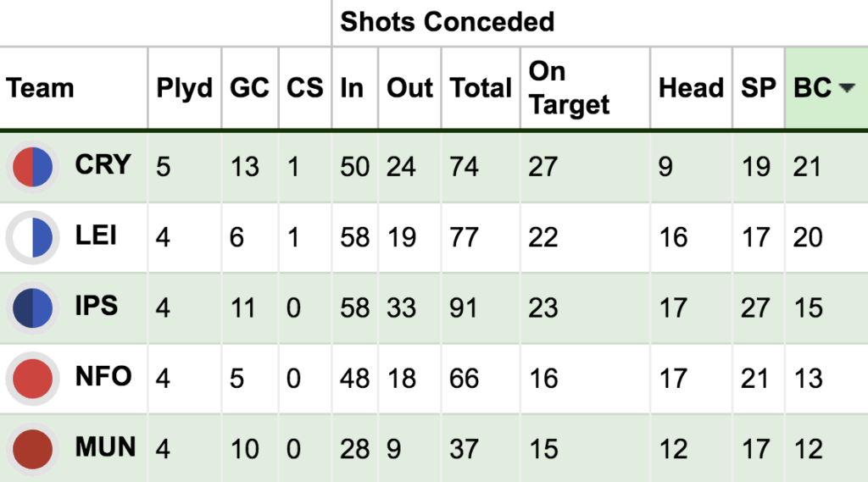Image resolution: width=868 pixels, height=482 pixels.
Task: Select the CRY team name
Action: [103, 164]
